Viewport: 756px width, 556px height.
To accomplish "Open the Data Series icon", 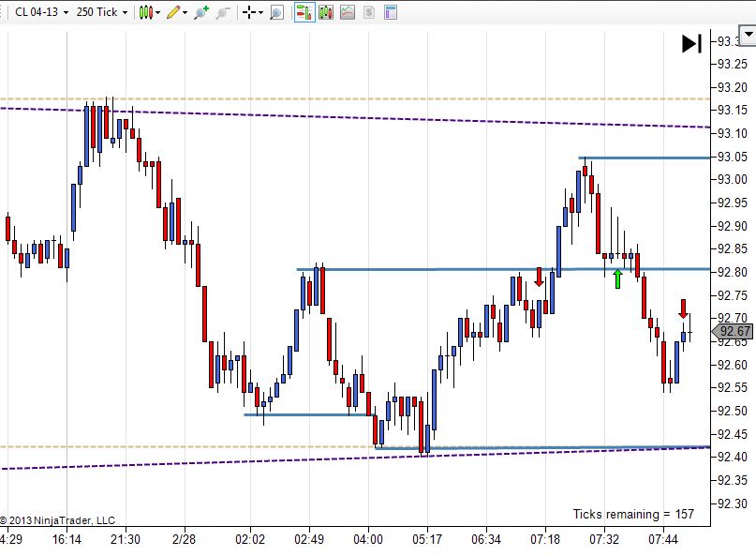I will pos(326,12).
